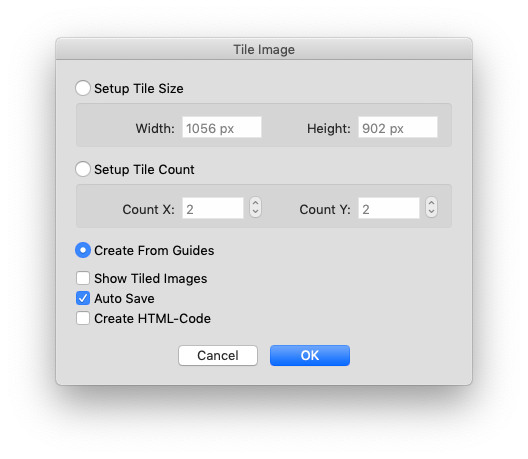Increase Count X with stepper up arrow
The height and width of the screenshot is (459, 528).
tap(256, 203)
